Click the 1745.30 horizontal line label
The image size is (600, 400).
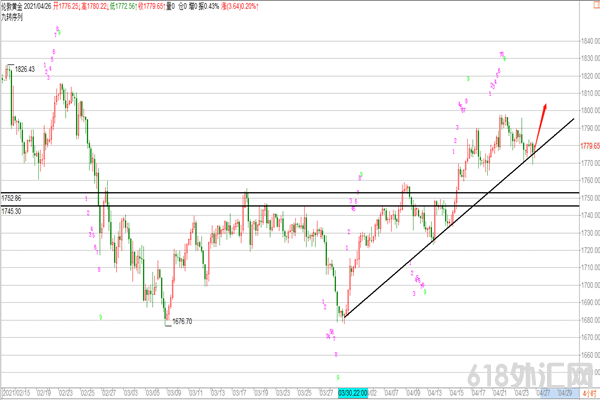(x=11, y=211)
